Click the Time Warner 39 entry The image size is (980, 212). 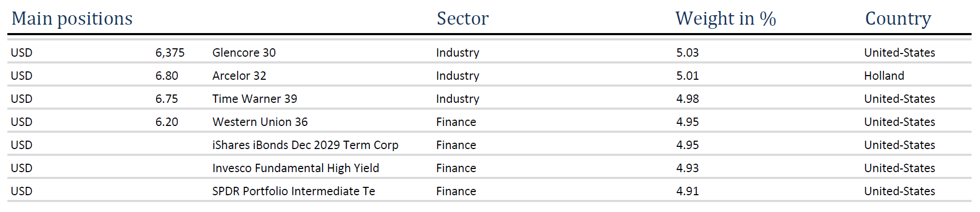[x=254, y=99]
